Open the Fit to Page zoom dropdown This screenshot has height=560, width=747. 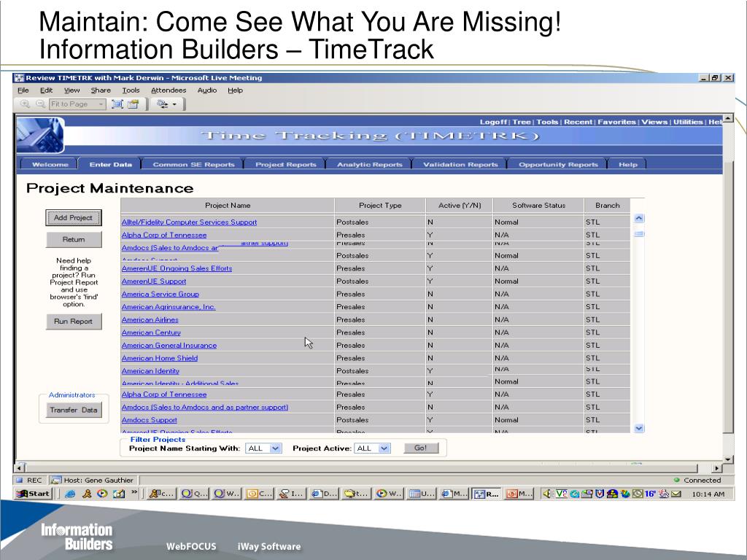tap(101, 104)
